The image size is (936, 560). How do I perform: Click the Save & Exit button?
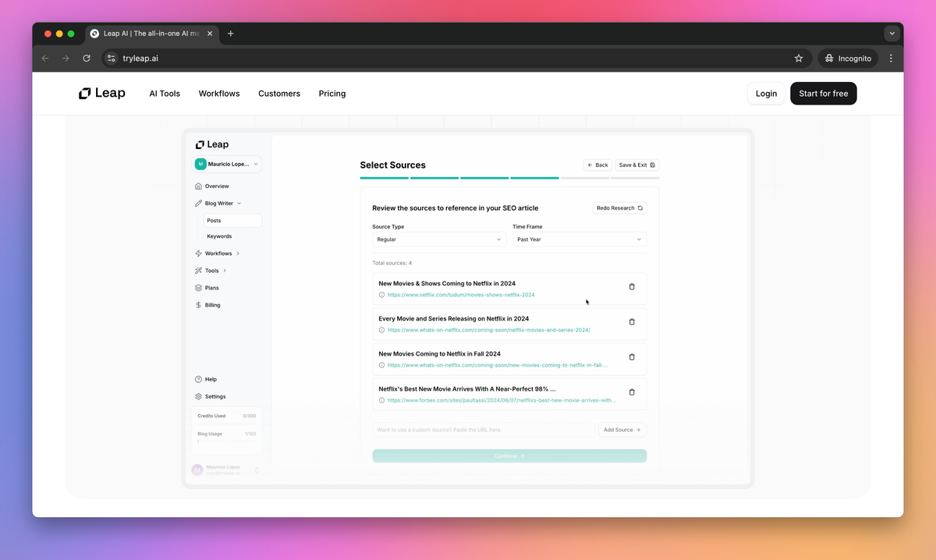click(637, 165)
